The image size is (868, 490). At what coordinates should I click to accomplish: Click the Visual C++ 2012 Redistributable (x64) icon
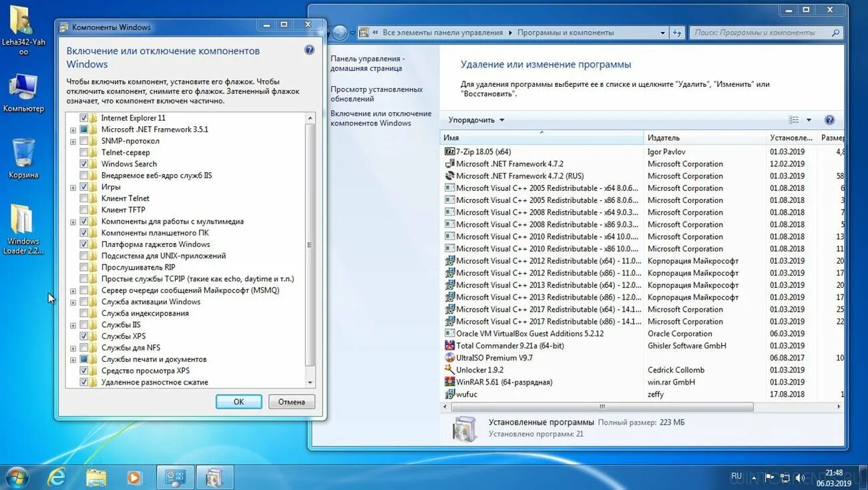(x=449, y=261)
